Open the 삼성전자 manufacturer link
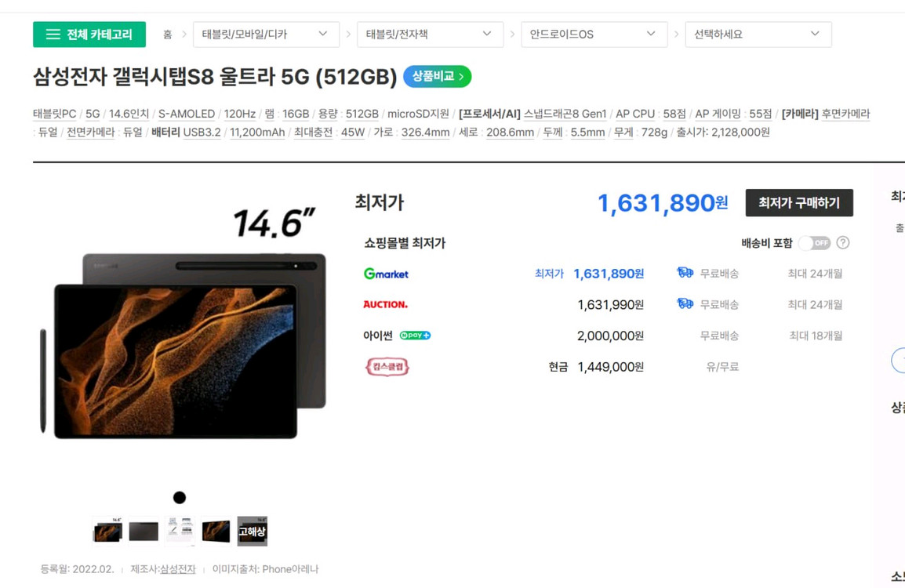The image size is (905, 588). (x=178, y=569)
